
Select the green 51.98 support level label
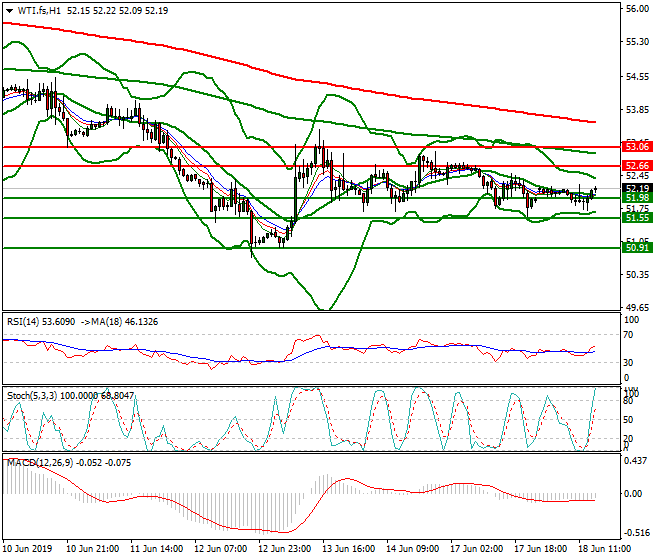[x=637, y=198]
